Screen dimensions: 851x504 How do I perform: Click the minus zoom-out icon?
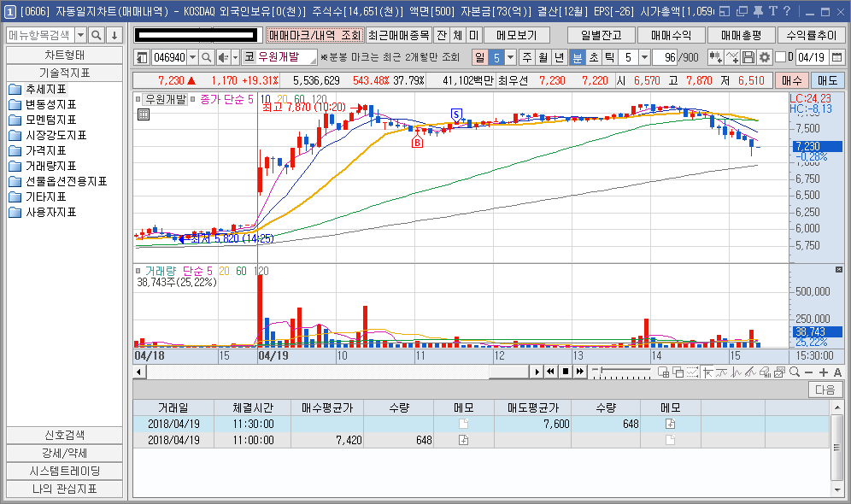[x=808, y=372]
